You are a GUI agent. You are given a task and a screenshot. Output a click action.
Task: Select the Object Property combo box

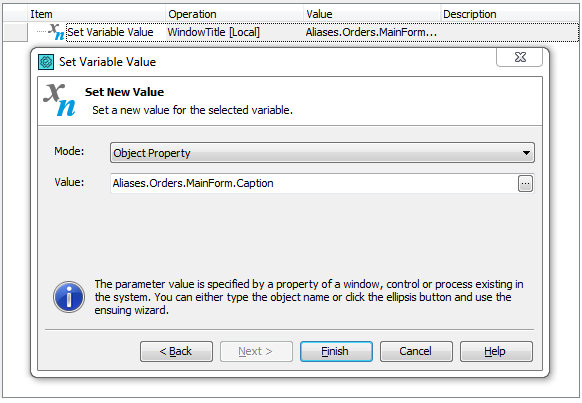tap(322, 153)
